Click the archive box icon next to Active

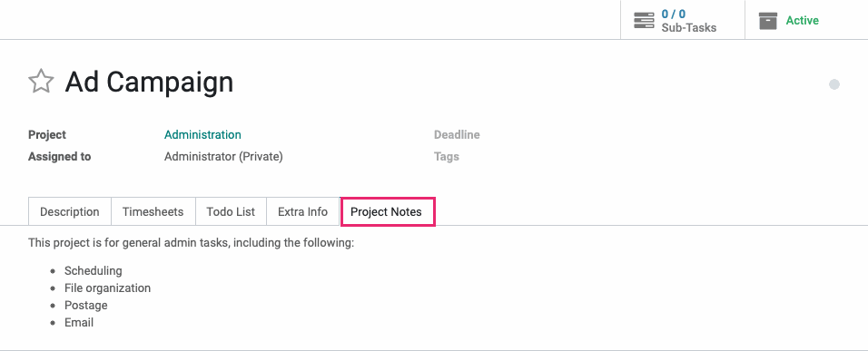[768, 21]
